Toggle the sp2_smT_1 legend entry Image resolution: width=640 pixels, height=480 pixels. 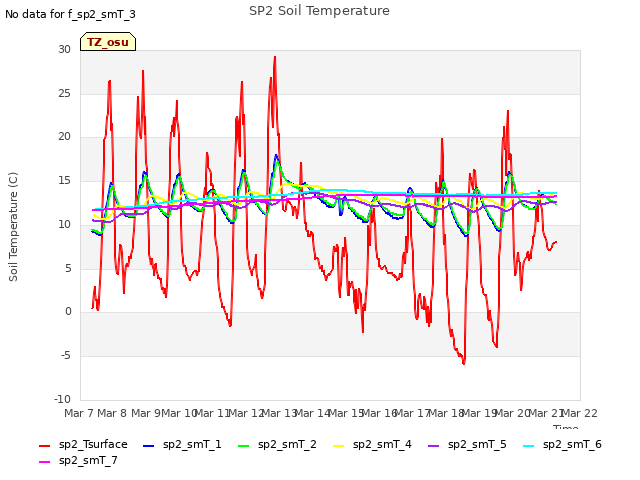pos(182,444)
